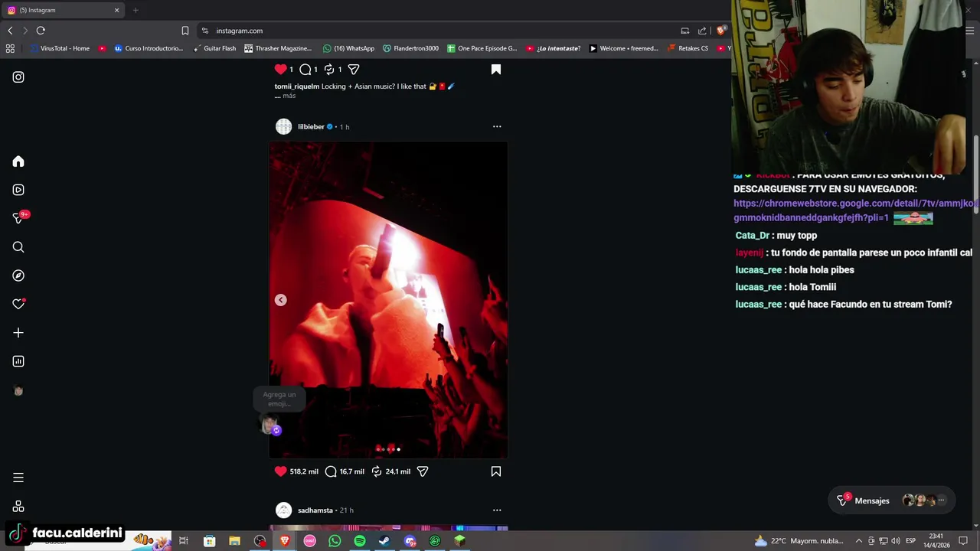This screenshot has height=551, width=980.
Task: Open sadhamsta profile picture
Action: (x=284, y=510)
